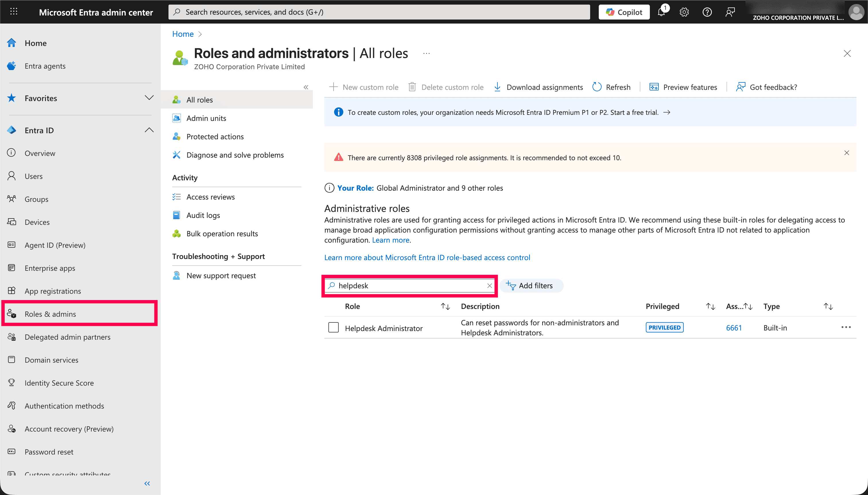
Task: Sort by Assignments column
Action: click(748, 306)
